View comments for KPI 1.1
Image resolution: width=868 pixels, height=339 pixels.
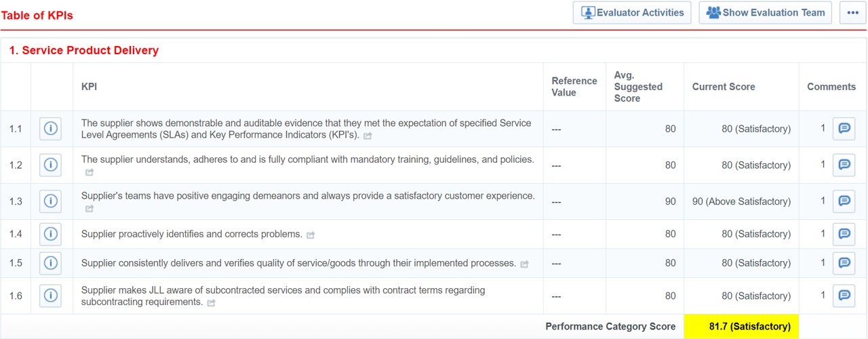844,128
